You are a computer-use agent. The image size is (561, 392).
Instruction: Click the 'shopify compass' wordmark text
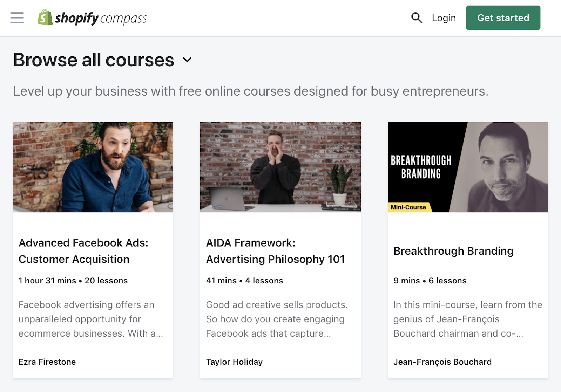(101, 18)
